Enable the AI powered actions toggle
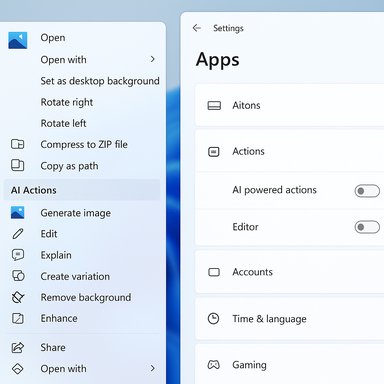 coord(367,191)
